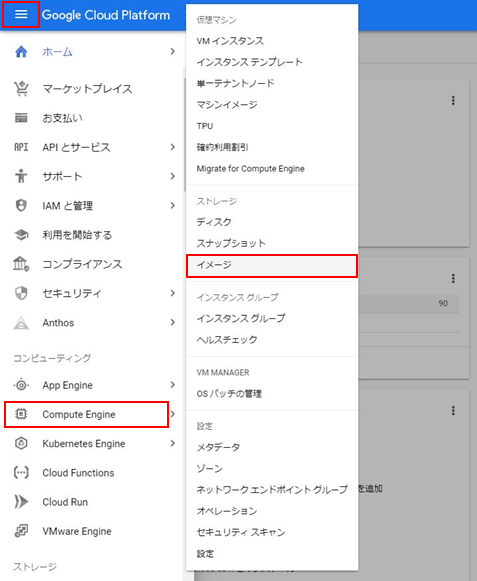Open the top dashboard card's three-dot menu
The image size is (477, 581).
pos(453,100)
